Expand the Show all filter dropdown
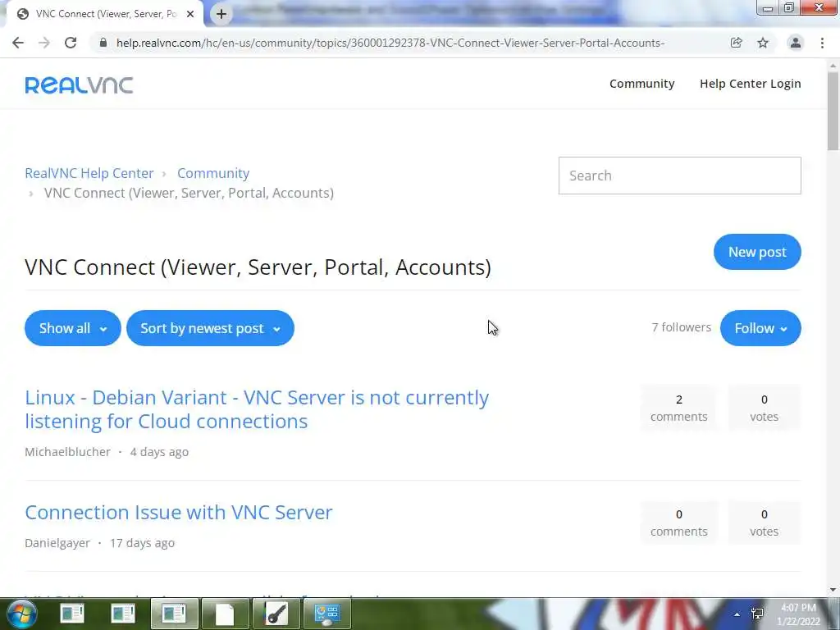This screenshot has width=840, height=630. pos(73,328)
